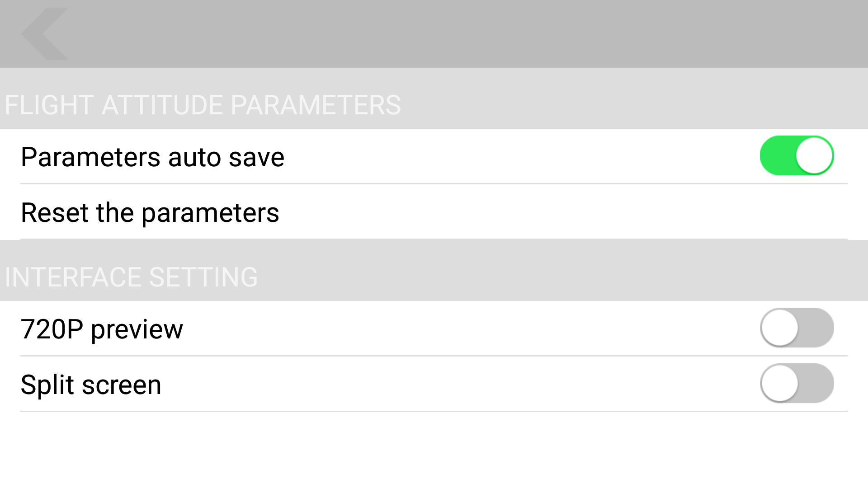868x488 pixels.
Task: Click the Parameters auto save label text
Action: [x=152, y=157]
